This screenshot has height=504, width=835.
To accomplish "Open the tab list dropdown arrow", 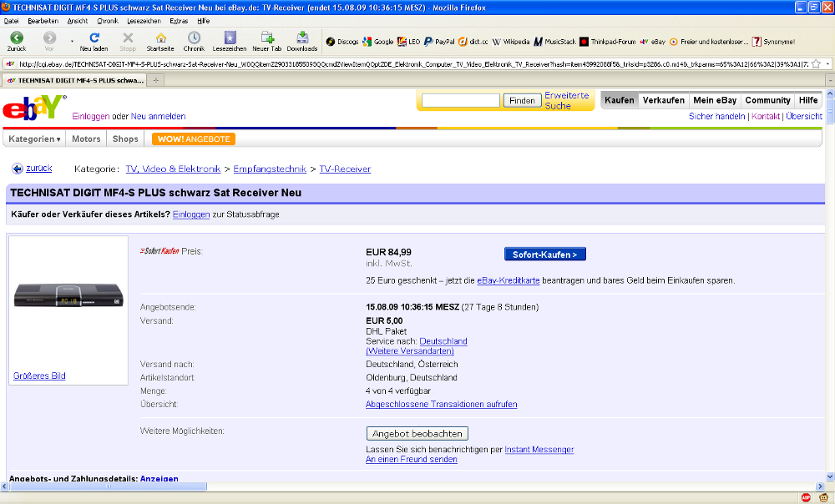I will point(830,80).
